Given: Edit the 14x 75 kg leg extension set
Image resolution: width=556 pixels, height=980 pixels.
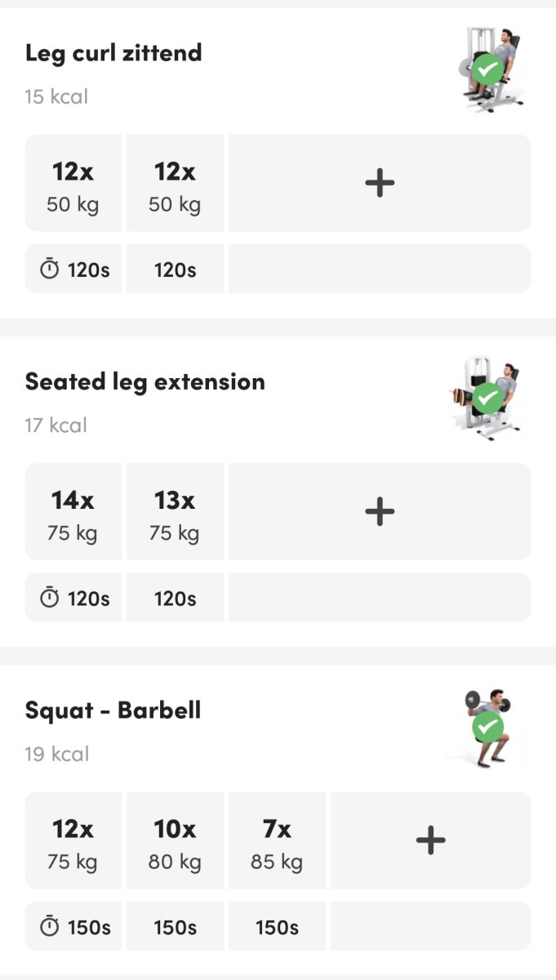Looking at the screenshot, I should tap(73, 513).
